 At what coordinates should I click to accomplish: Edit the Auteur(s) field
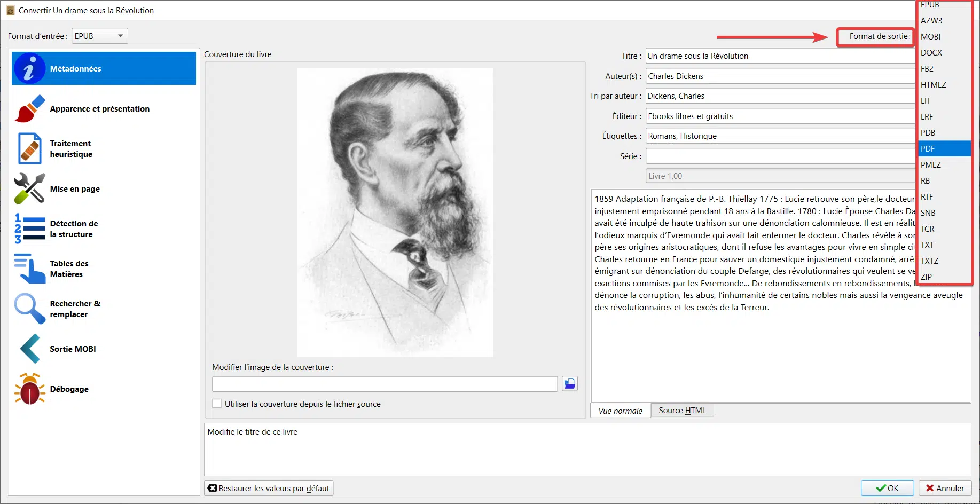click(x=781, y=76)
